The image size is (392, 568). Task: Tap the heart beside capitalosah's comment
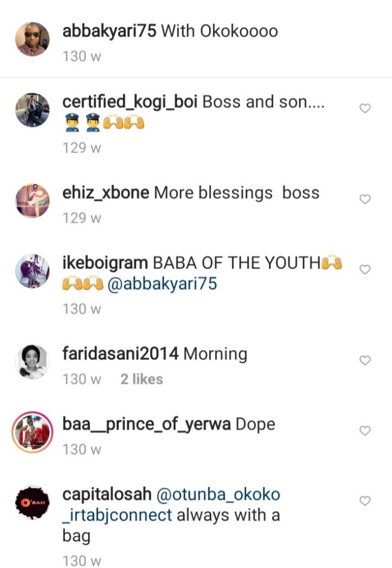coord(365,501)
